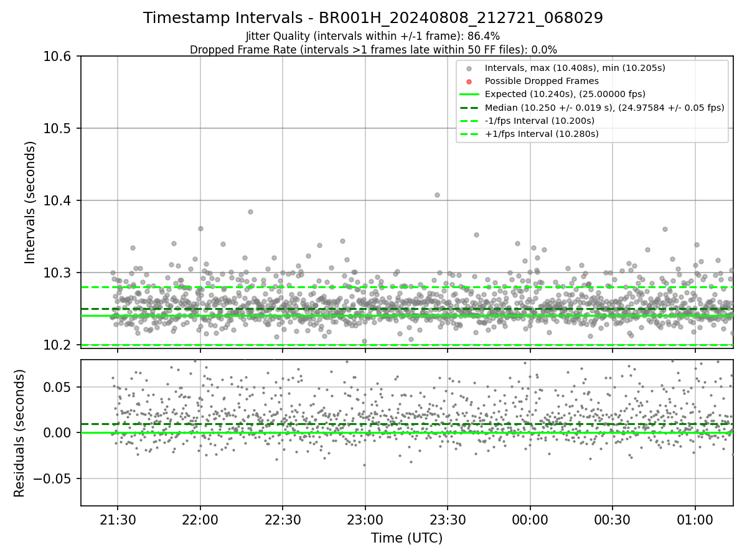Click the '21:30' time tick label
747x560 pixels.
click(118, 520)
